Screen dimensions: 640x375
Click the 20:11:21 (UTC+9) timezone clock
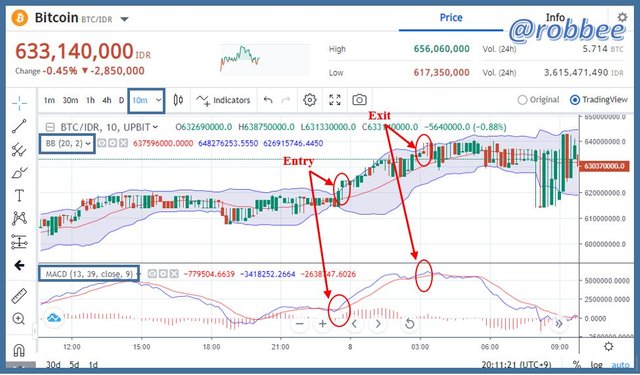516,364
